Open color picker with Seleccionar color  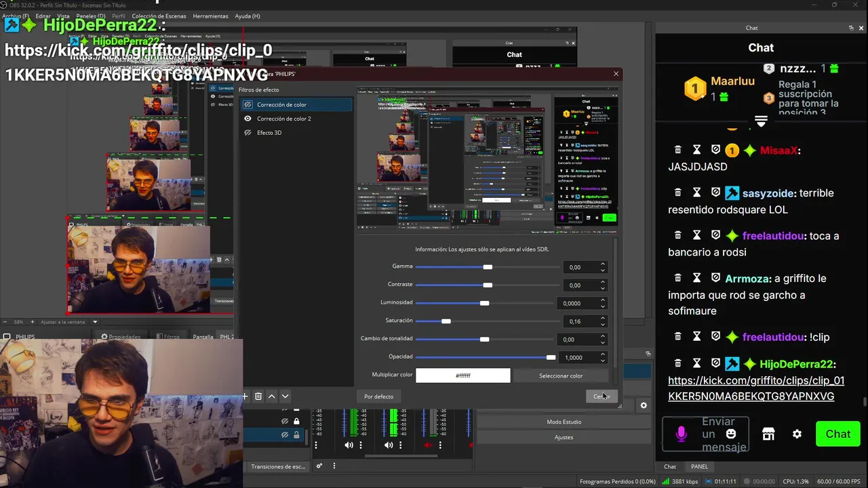(x=561, y=375)
